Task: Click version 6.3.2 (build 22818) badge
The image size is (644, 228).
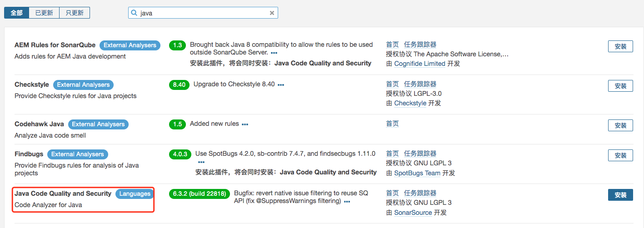Action: [199, 194]
